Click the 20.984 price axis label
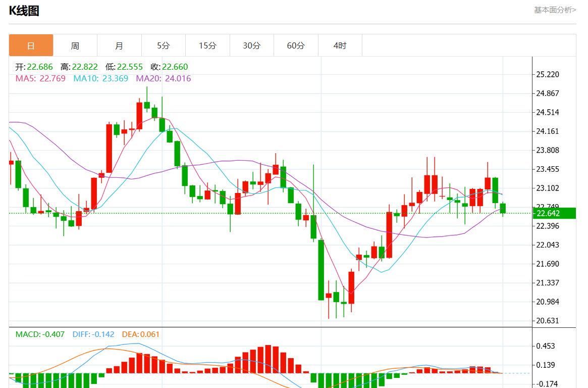Image resolution: width=588 pixels, height=388 pixels. pyautogui.click(x=548, y=302)
